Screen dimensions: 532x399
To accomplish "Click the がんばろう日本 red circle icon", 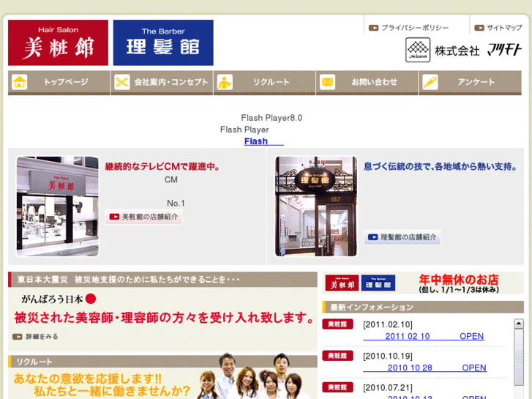I will point(91,299).
